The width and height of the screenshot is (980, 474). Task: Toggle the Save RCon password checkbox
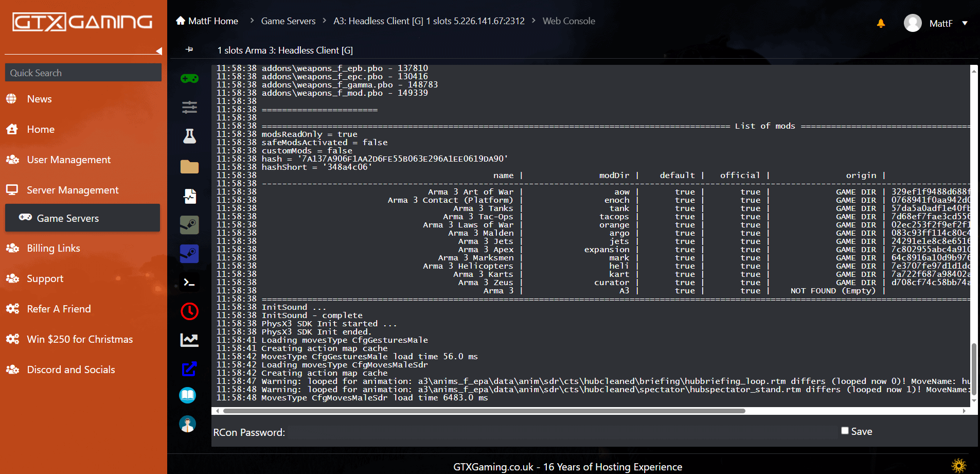tap(845, 431)
